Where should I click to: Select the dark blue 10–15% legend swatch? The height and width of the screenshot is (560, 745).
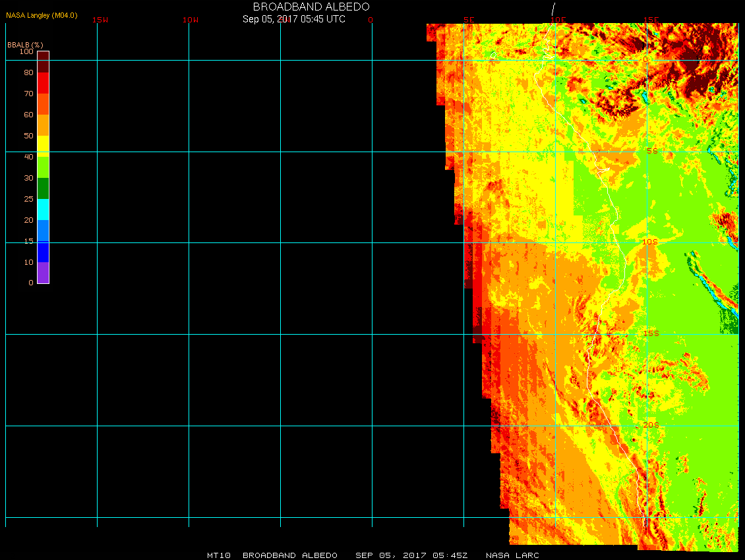43,252
